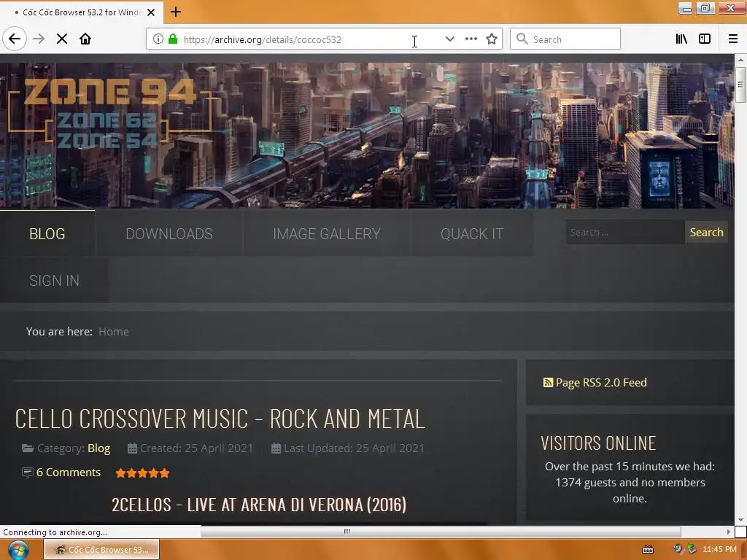This screenshot has width=747, height=560.
Task: Click the forward navigation arrow
Action: pyautogui.click(x=39, y=39)
